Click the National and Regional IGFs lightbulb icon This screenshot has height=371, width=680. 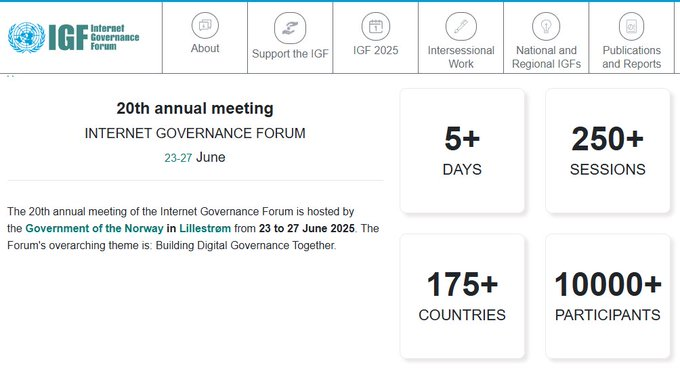[546, 26]
